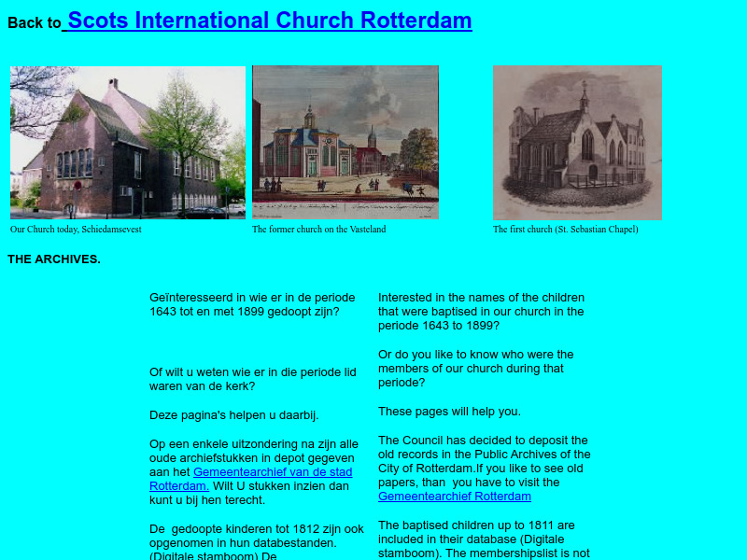Click the Back to navigation text
The width and height of the screenshot is (747, 560).
33,23
